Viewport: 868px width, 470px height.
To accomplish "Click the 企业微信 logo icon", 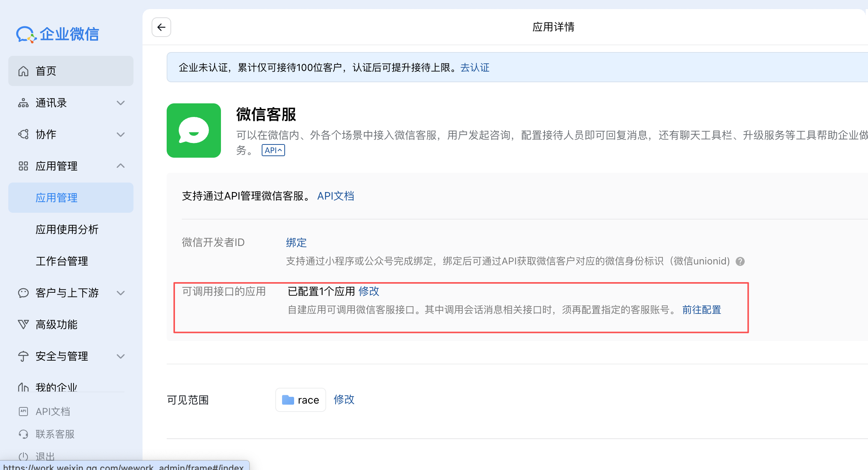I will coord(25,34).
